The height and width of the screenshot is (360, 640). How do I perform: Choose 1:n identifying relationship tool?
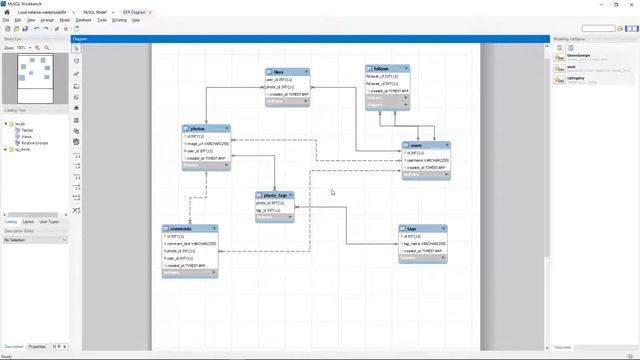tap(76, 187)
